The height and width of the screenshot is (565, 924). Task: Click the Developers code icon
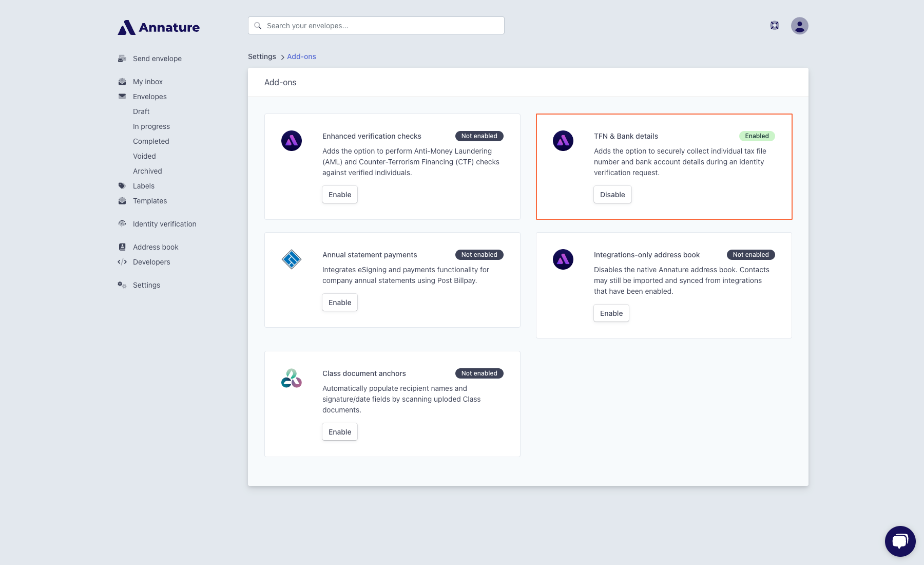[x=122, y=262]
